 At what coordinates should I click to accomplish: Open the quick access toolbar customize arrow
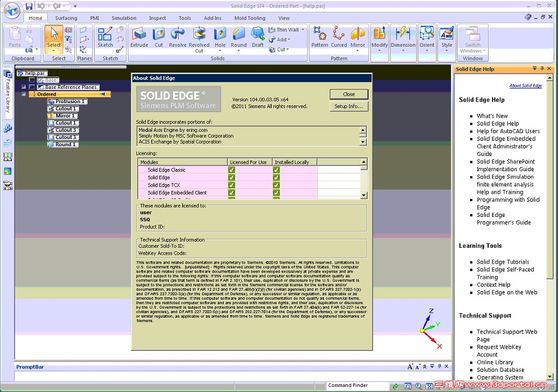pyautogui.click(x=75, y=6)
